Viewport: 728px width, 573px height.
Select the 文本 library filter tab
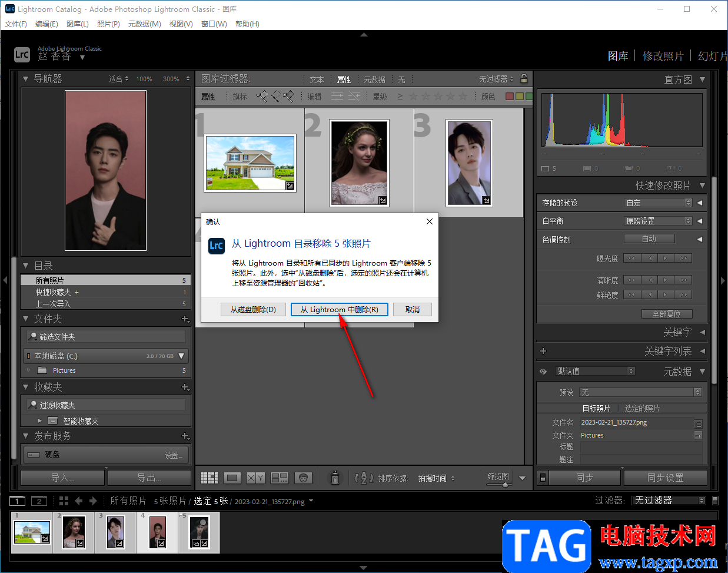(317, 80)
